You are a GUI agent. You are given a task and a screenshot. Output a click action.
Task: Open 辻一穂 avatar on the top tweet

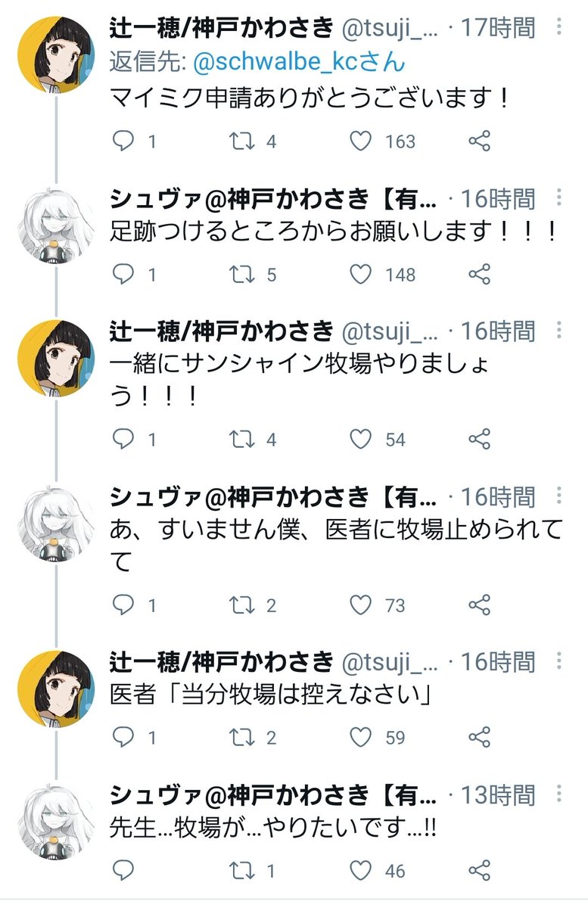pyautogui.click(x=54, y=54)
